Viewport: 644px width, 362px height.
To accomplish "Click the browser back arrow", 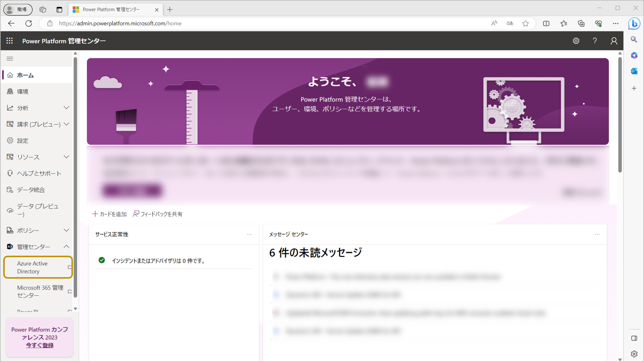I will 11,23.
